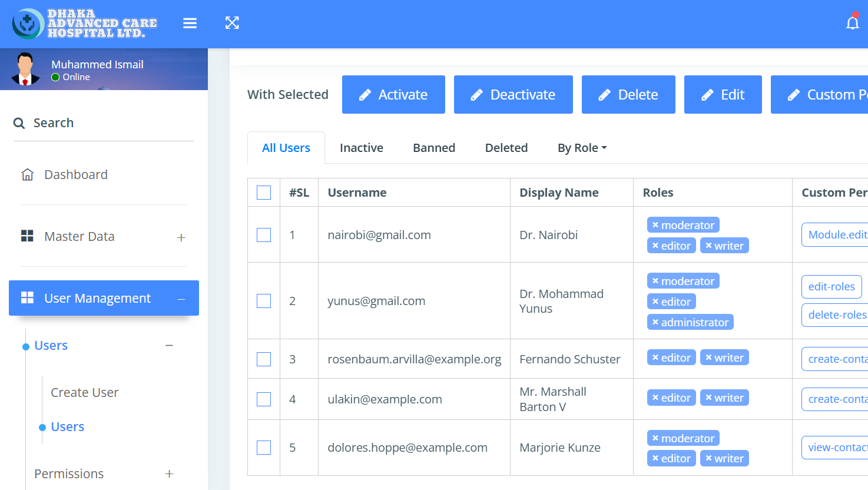Switch to the Banned tab
The image size is (868, 490).
click(434, 148)
